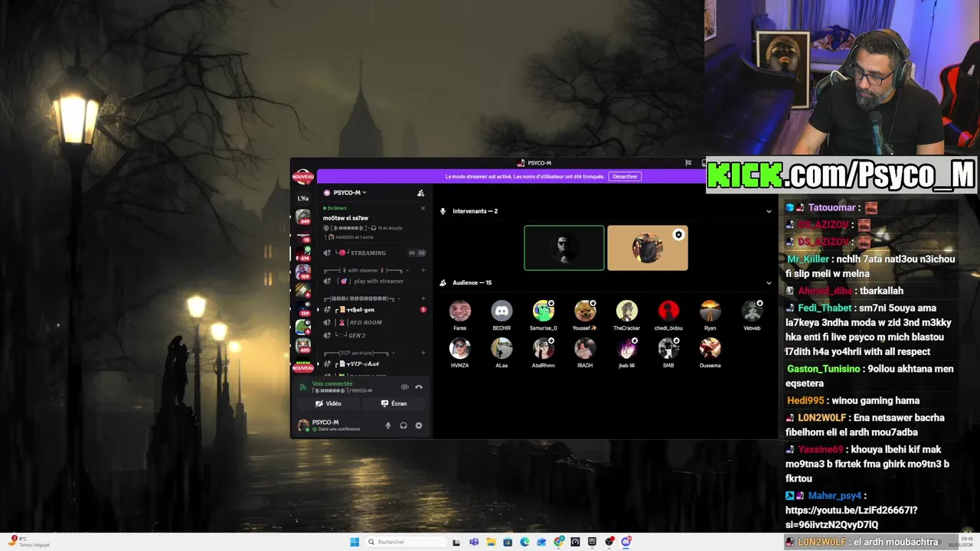Disconnect from voice with hang-up icon
This screenshot has height=551, width=980.
[x=419, y=387]
